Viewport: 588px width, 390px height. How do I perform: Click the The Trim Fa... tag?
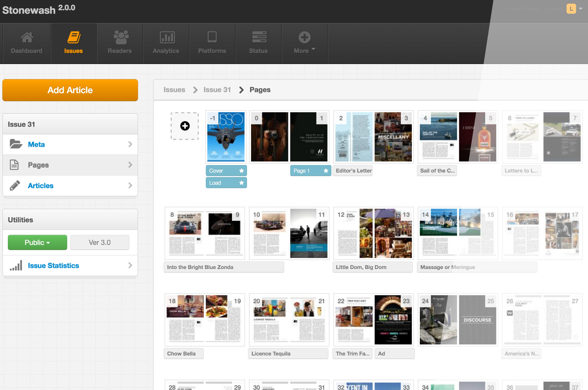click(353, 354)
